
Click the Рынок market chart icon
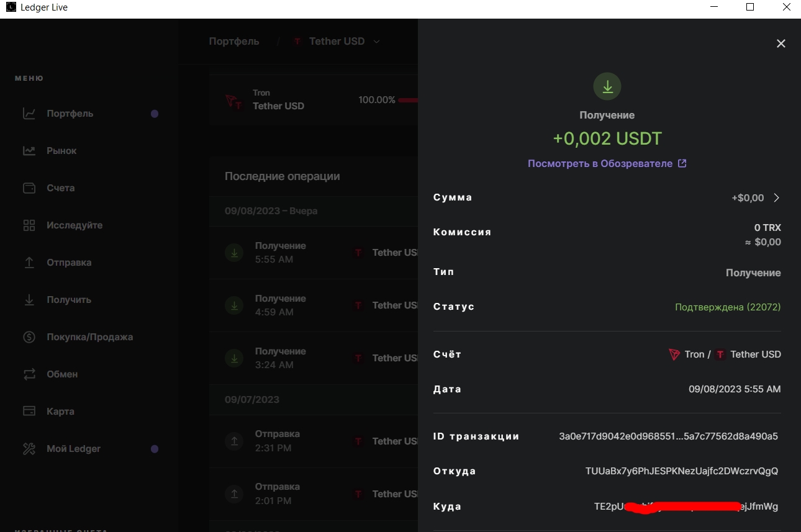point(29,151)
